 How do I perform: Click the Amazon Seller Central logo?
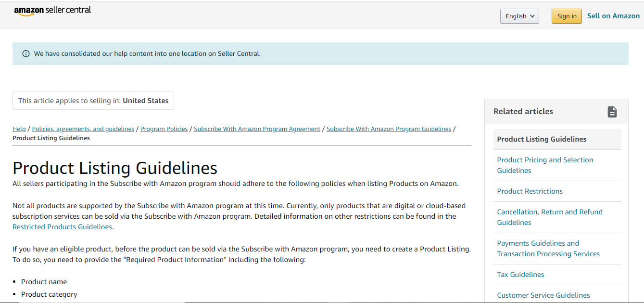(x=52, y=11)
